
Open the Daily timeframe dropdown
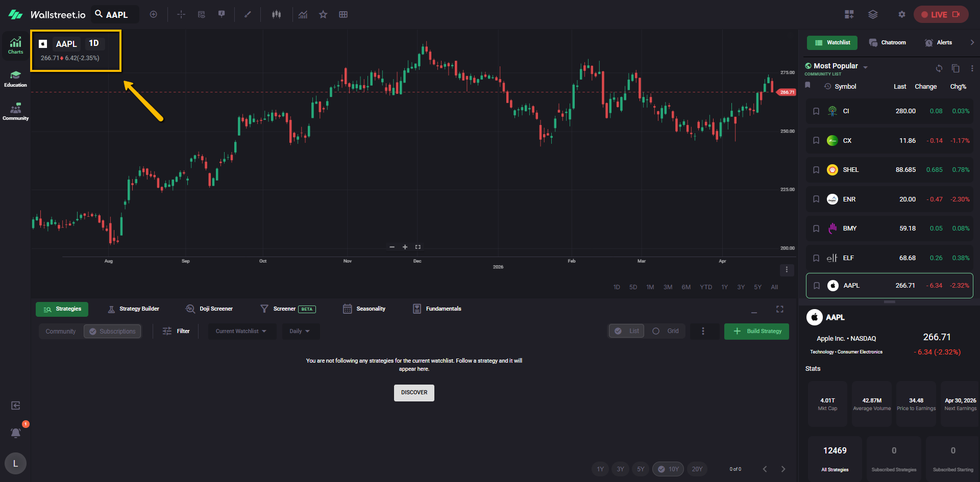pyautogui.click(x=300, y=331)
